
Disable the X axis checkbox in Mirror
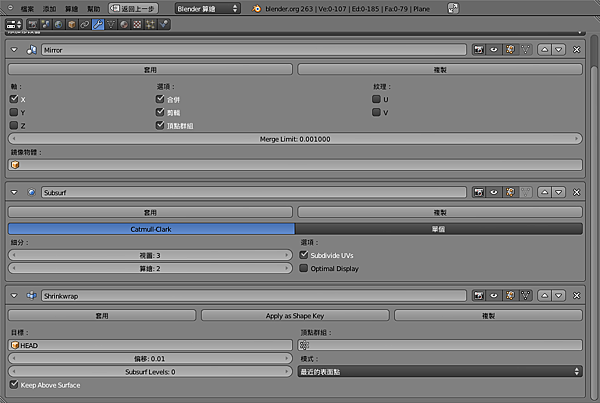[14, 99]
